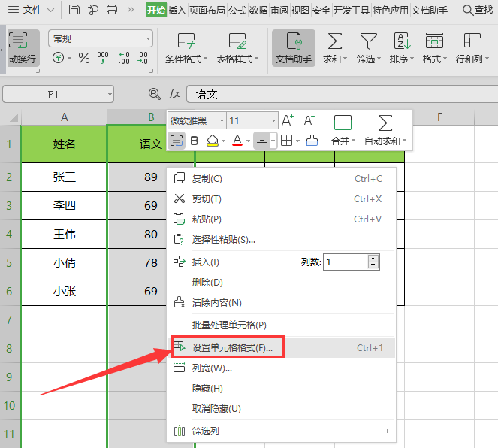Click the 列数 column count input field
Viewport: 498px width, 448px height.
(x=346, y=262)
